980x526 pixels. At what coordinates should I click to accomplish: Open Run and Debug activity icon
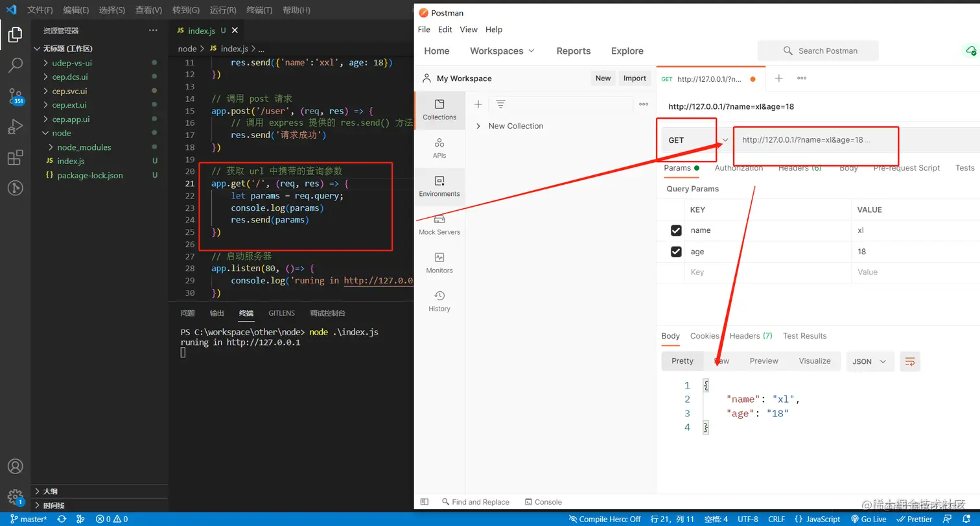(15, 126)
